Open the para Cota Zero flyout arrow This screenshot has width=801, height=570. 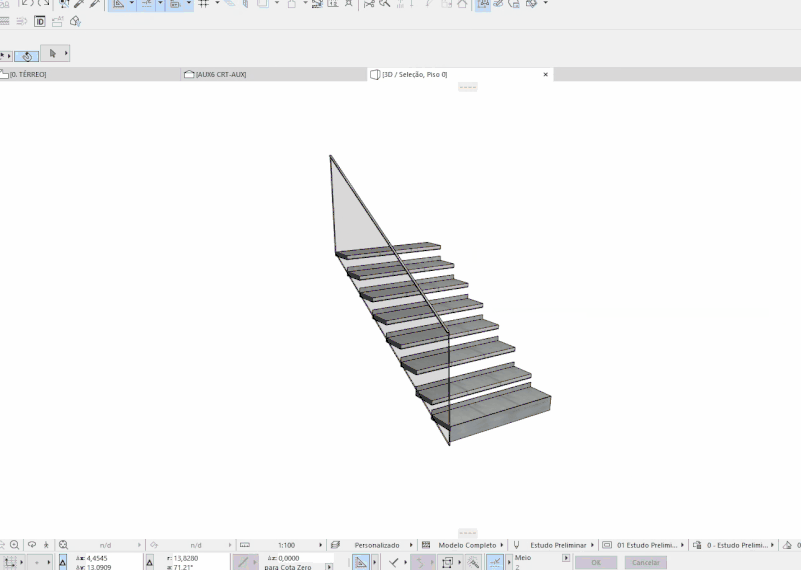click(328, 566)
